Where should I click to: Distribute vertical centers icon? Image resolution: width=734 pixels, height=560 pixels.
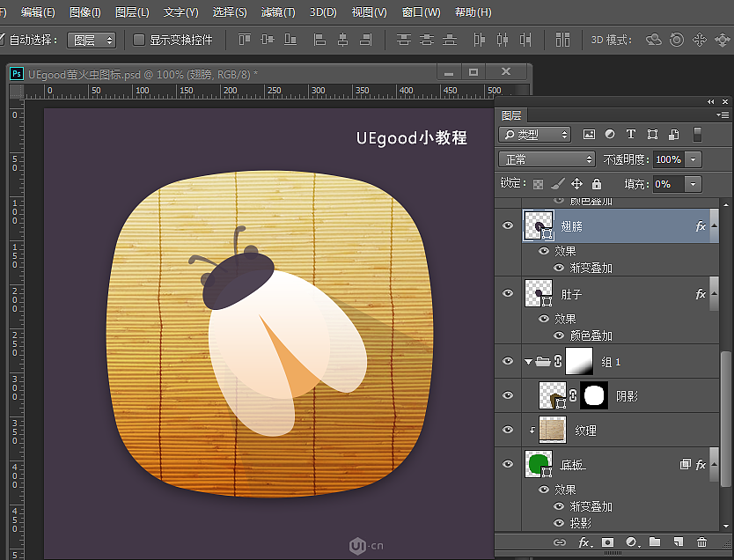(427, 40)
